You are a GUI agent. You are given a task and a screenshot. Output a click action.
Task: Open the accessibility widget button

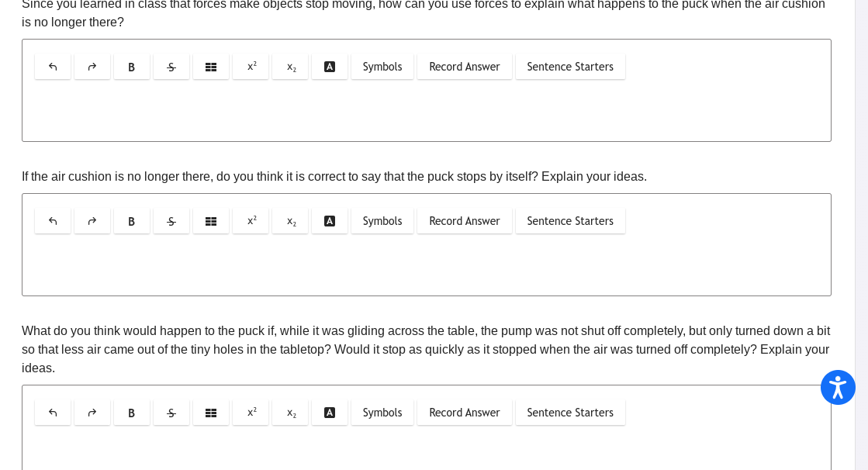pyautogui.click(x=838, y=388)
